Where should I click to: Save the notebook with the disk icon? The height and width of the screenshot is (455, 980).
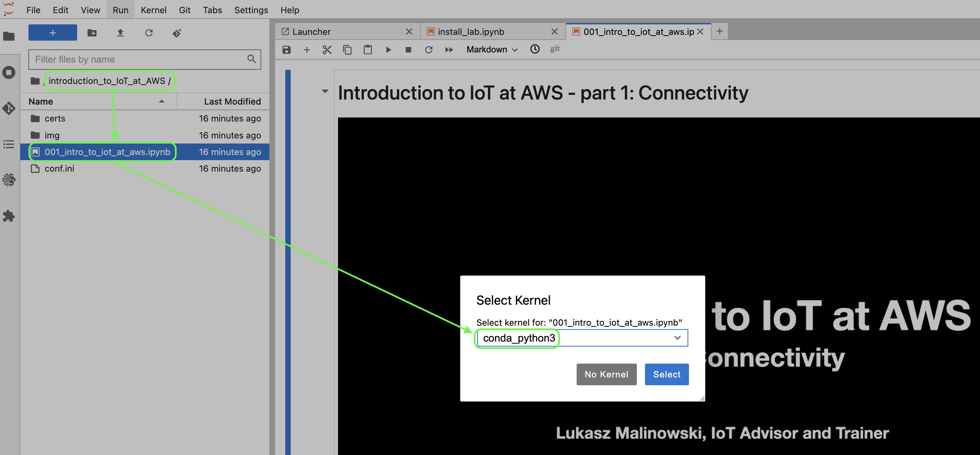pos(287,49)
